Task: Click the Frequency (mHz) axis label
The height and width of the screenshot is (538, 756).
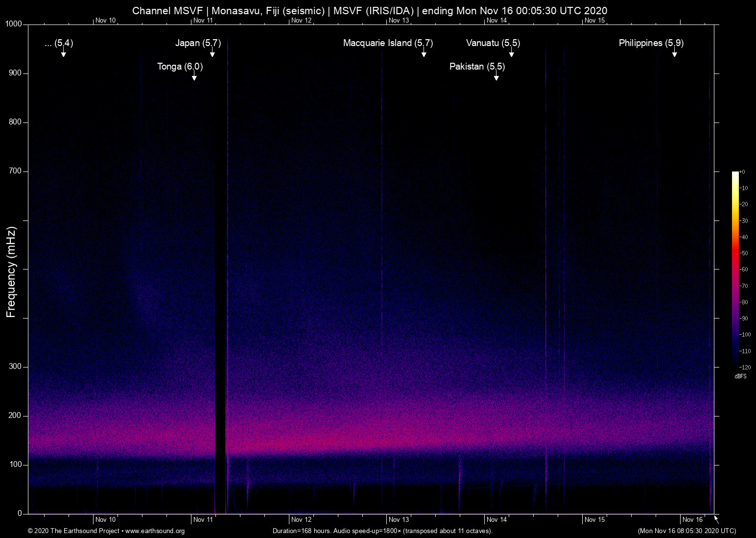Action: pos(11,272)
